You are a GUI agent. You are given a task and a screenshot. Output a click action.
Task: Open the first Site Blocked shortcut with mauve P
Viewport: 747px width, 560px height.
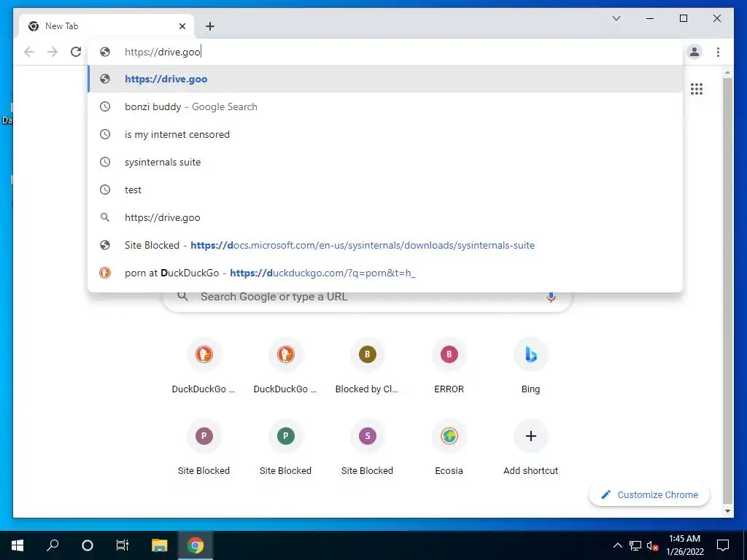(x=204, y=448)
